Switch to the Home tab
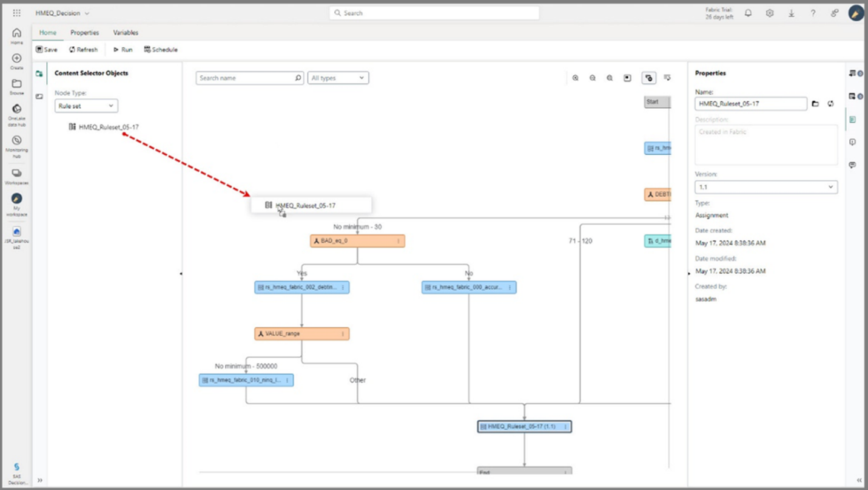Viewport: 868px width, 490px height. pos(48,33)
